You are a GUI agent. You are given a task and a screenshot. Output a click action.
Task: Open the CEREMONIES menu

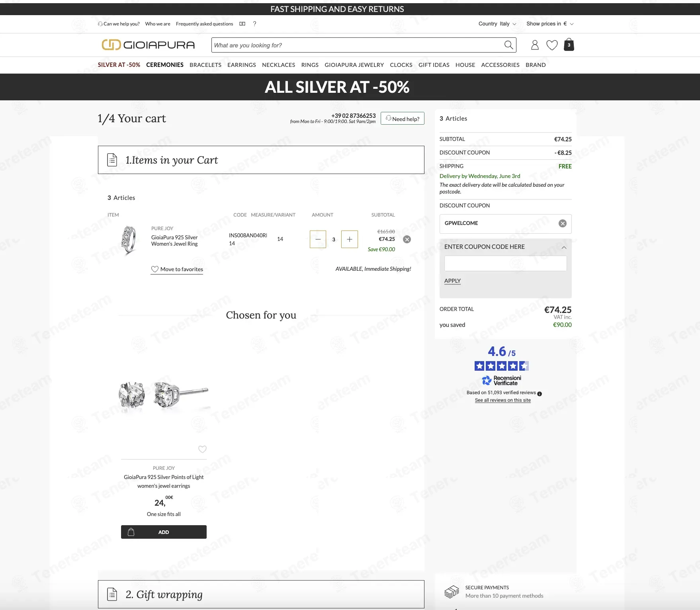pyautogui.click(x=165, y=65)
